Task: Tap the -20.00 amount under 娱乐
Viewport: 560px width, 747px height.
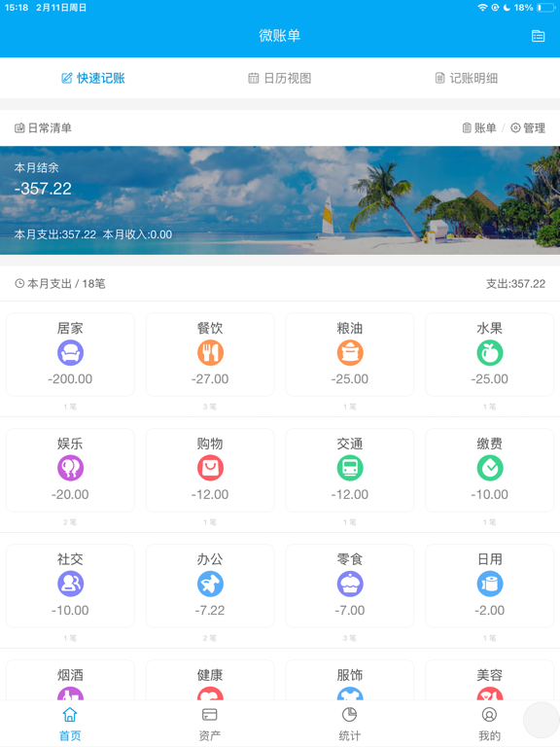Action: [70, 494]
